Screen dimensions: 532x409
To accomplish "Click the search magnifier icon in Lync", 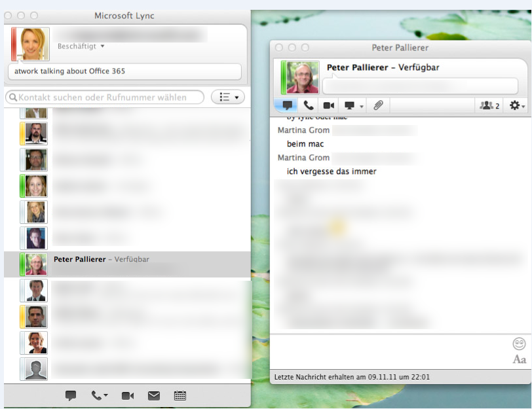I will pos(13,98).
